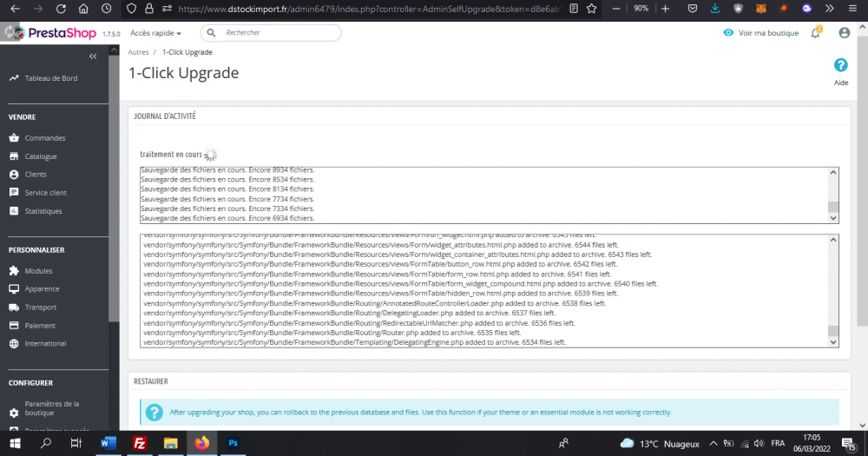Click log line ending '6534 files left'

(x=354, y=342)
